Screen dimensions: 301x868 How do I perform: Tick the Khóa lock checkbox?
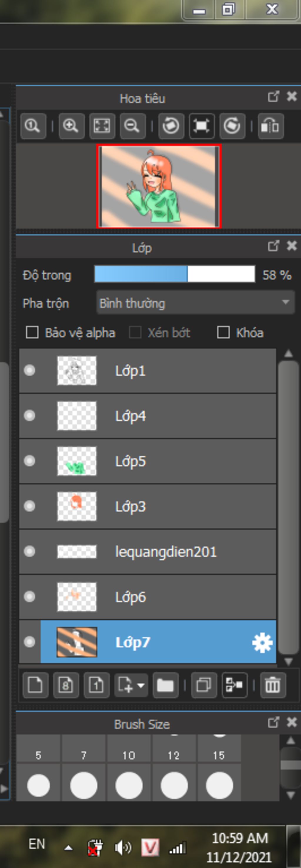pos(223,332)
